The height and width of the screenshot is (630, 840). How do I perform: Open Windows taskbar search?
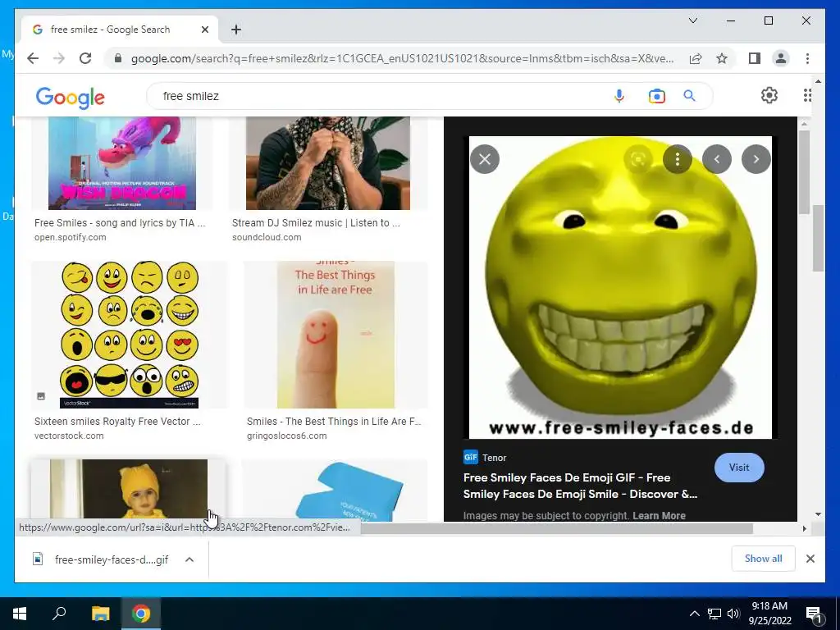click(59, 614)
